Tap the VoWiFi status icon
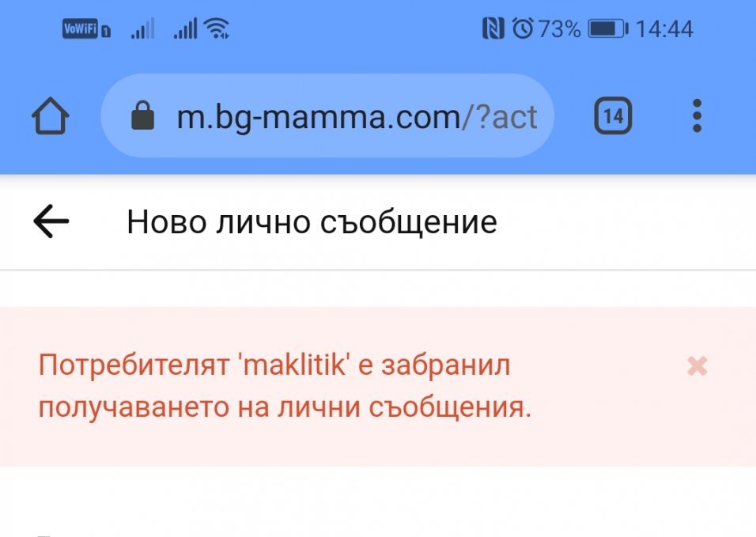The width and height of the screenshot is (756, 537). (x=85, y=30)
